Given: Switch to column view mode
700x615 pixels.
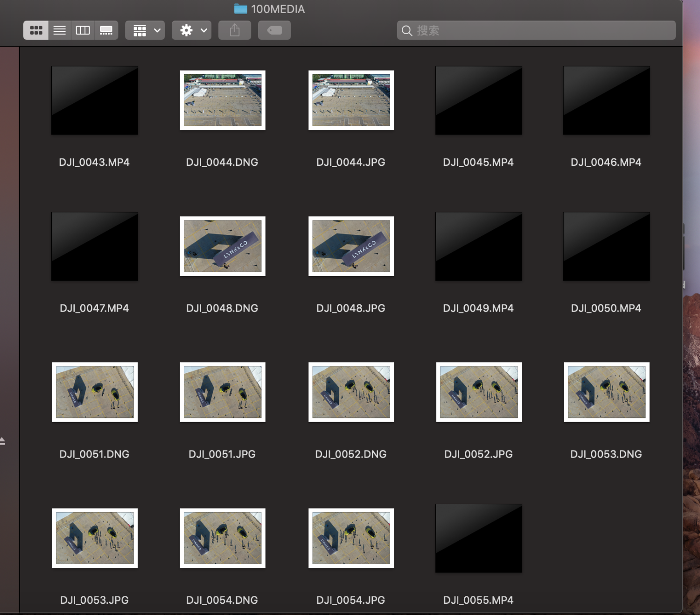Looking at the screenshot, I should tap(83, 30).
